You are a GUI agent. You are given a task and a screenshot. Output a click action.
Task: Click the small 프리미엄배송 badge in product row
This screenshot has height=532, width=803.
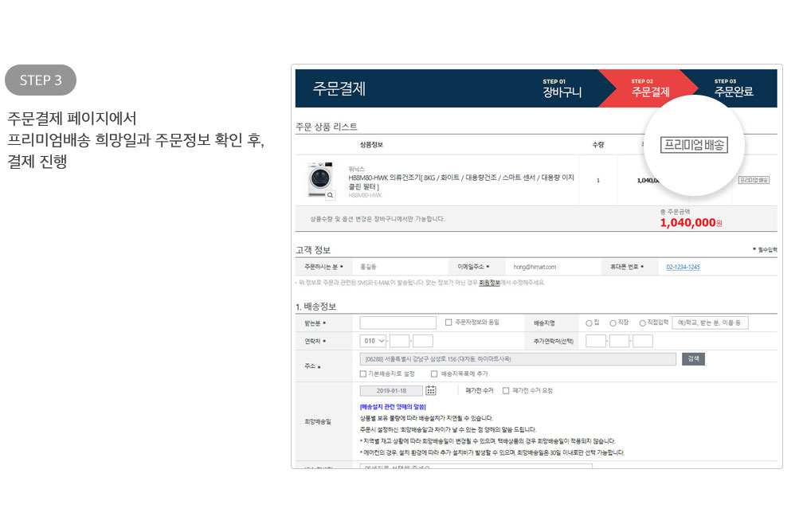(x=754, y=180)
